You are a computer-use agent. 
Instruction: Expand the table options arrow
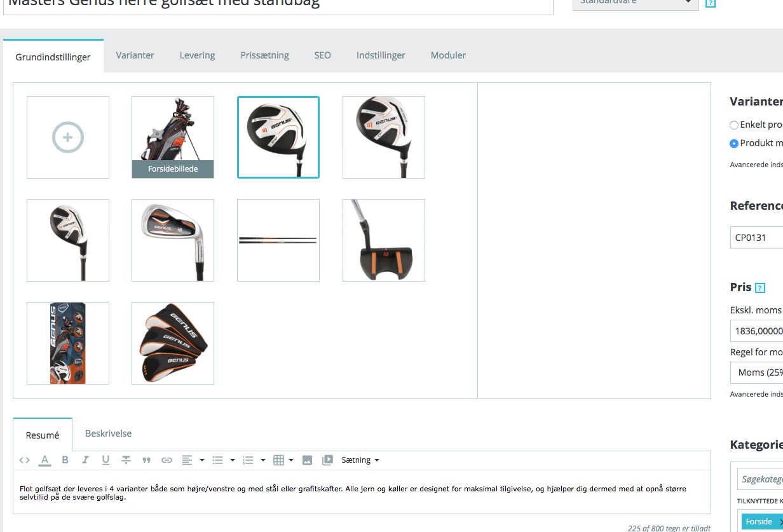291,460
